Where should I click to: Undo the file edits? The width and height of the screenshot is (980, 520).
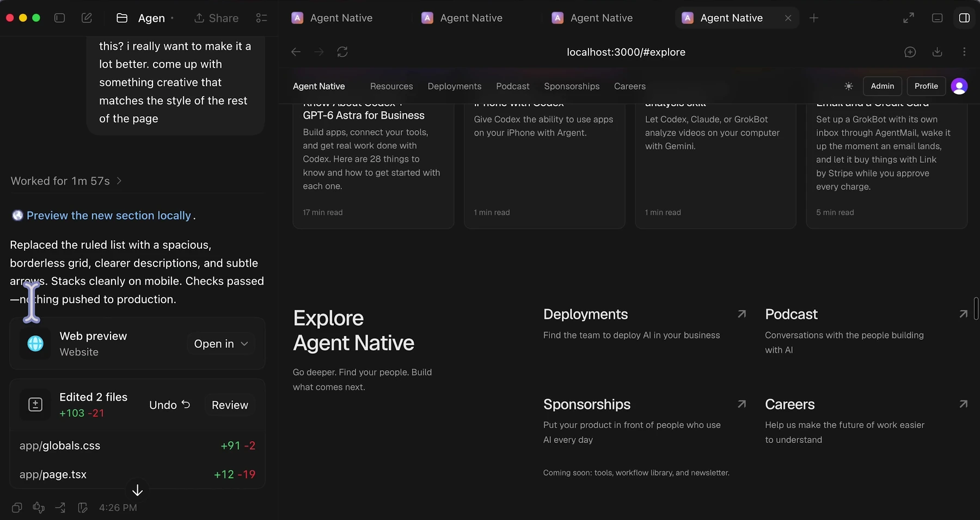(x=169, y=405)
